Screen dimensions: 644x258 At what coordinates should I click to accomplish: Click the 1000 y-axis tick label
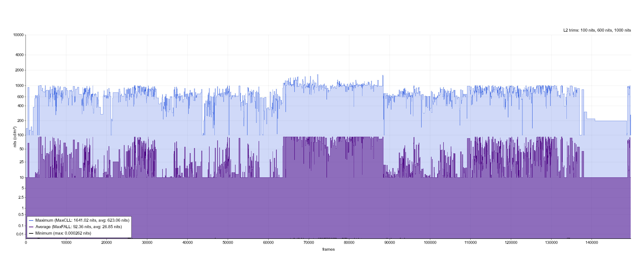pos(19,86)
